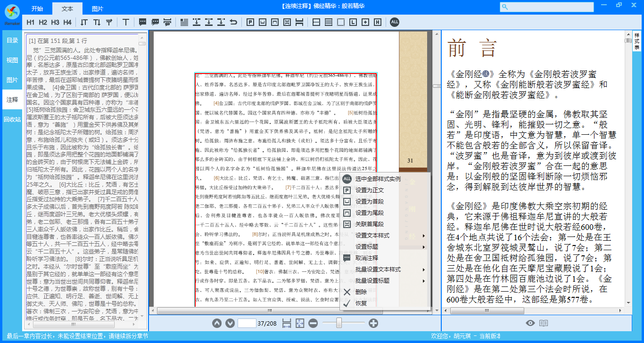
Task: Click the undo arrow icon in toolbar
Action: pos(233,22)
